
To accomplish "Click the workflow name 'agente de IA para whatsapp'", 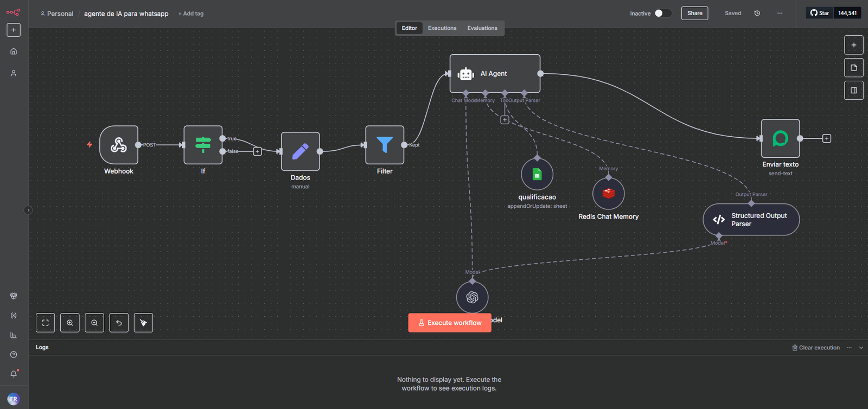I will tap(126, 14).
